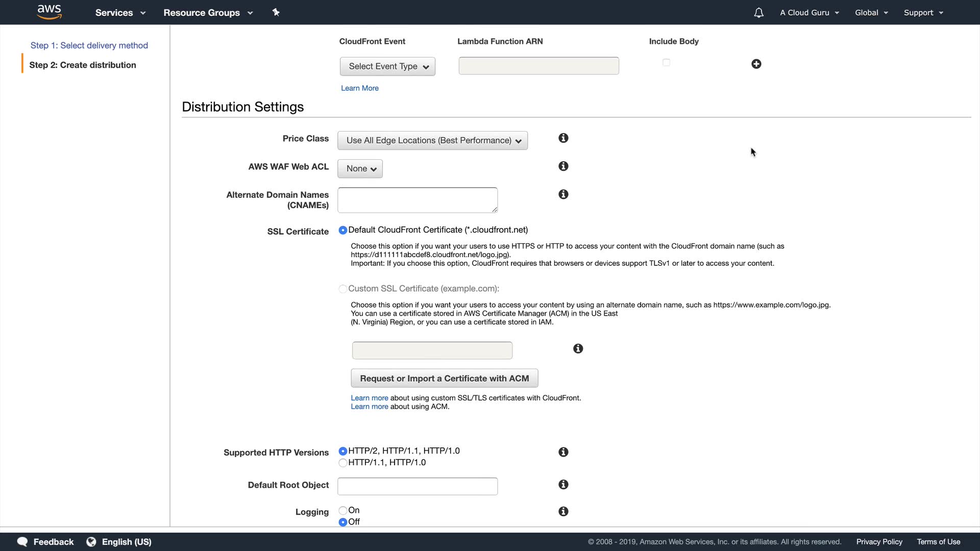Click the globe language icon in footer
Screen dimensions: 980x551
click(91, 542)
